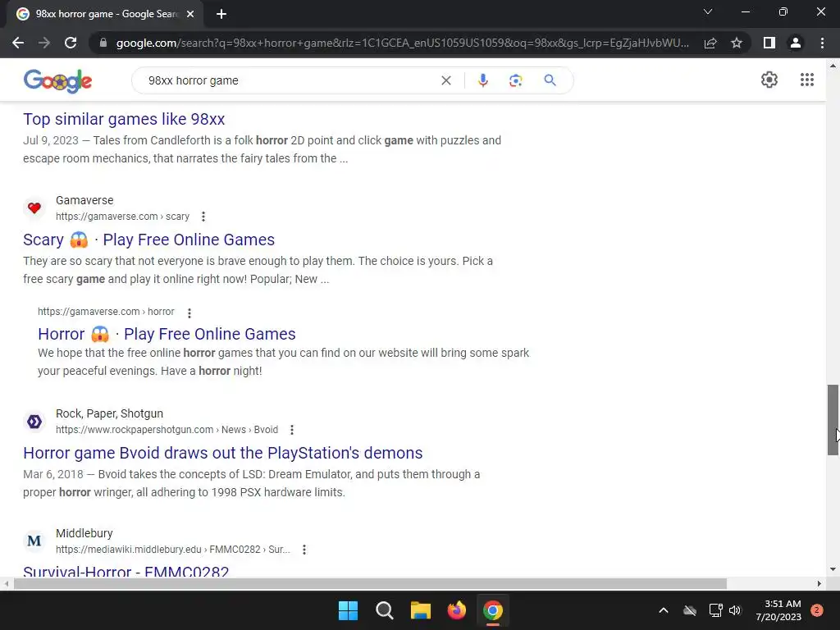This screenshot has width=840, height=630.
Task: Open notification center badge
Action: point(817,610)
